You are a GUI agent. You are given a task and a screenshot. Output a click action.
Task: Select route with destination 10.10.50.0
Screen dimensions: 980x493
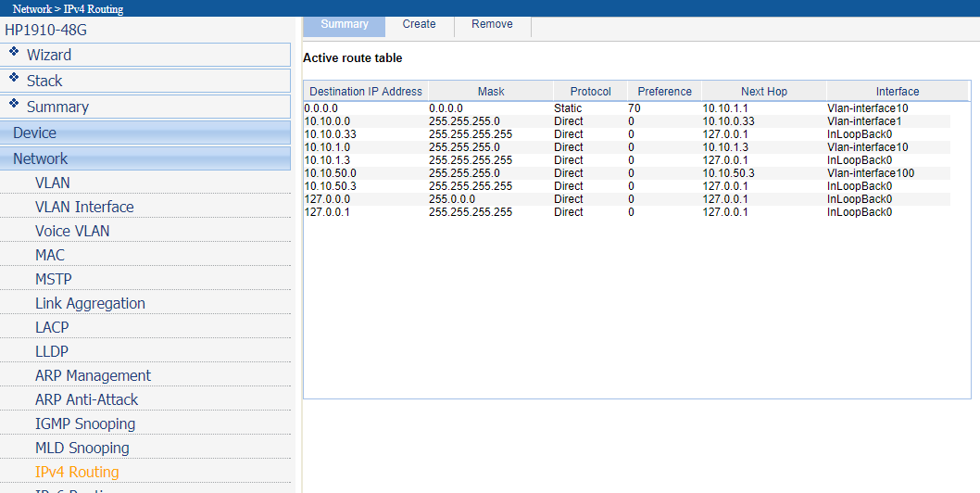coord(330,172)
